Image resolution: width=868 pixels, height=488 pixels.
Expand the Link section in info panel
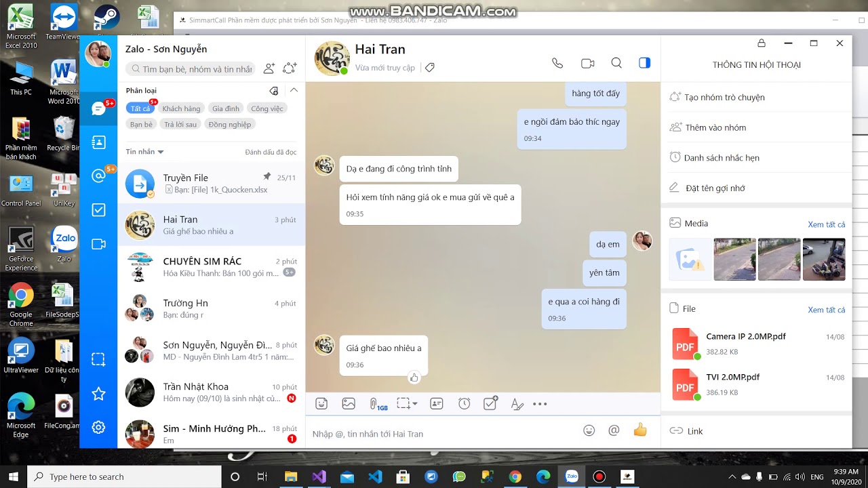pos(757,431)
